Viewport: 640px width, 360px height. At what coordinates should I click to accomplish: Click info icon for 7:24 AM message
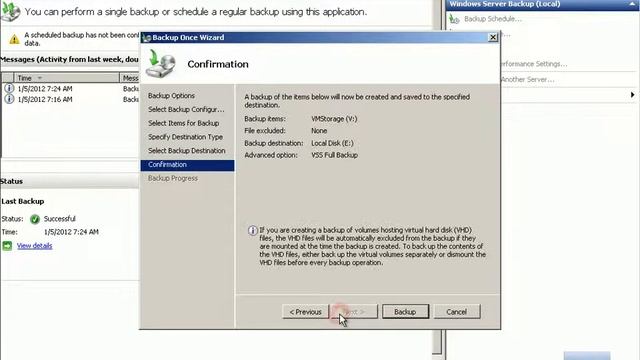point(9,89)
